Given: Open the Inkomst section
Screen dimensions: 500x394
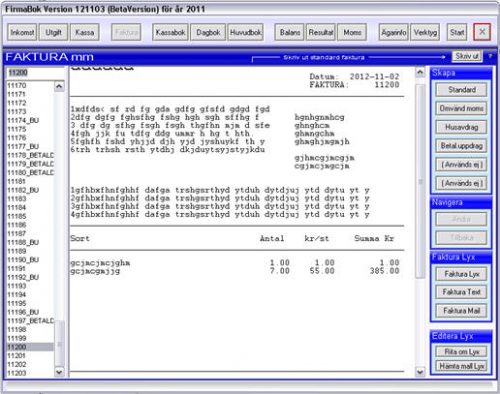Looking at the screenshot, I should point(22,32).
